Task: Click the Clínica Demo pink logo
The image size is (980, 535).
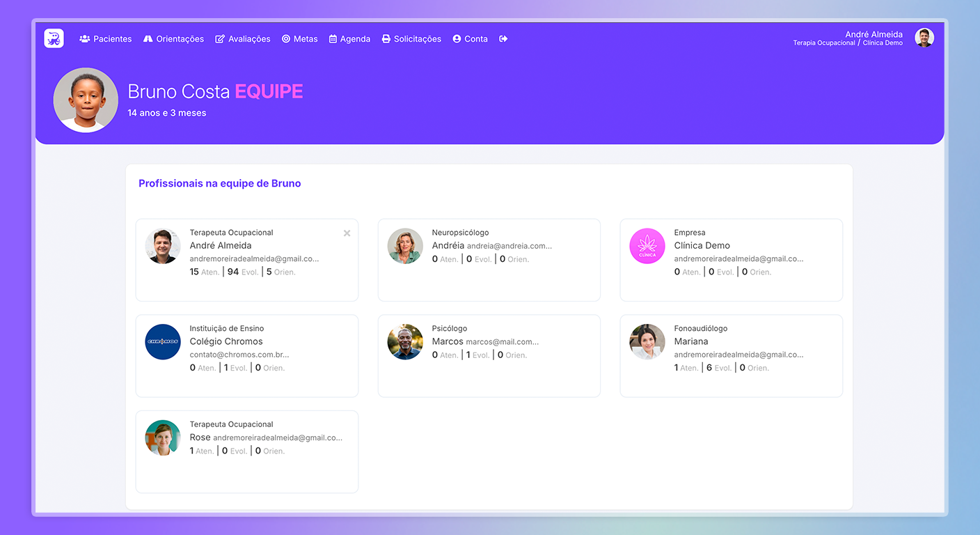Action: 647,246
